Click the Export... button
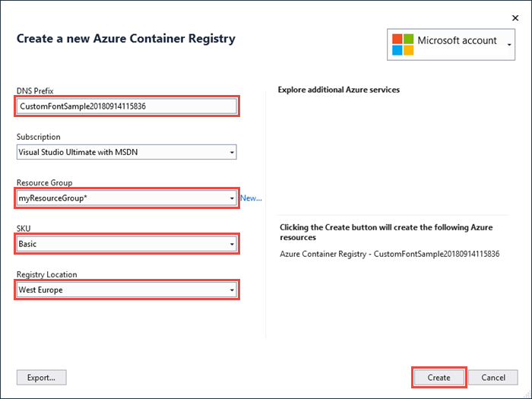Image resolution: width=532 pixels, height=399 pixels. [x=41, y=377]
